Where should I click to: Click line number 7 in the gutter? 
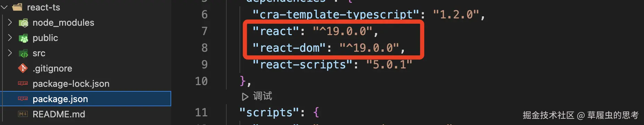pyautogui.click(x=204, y=31)
